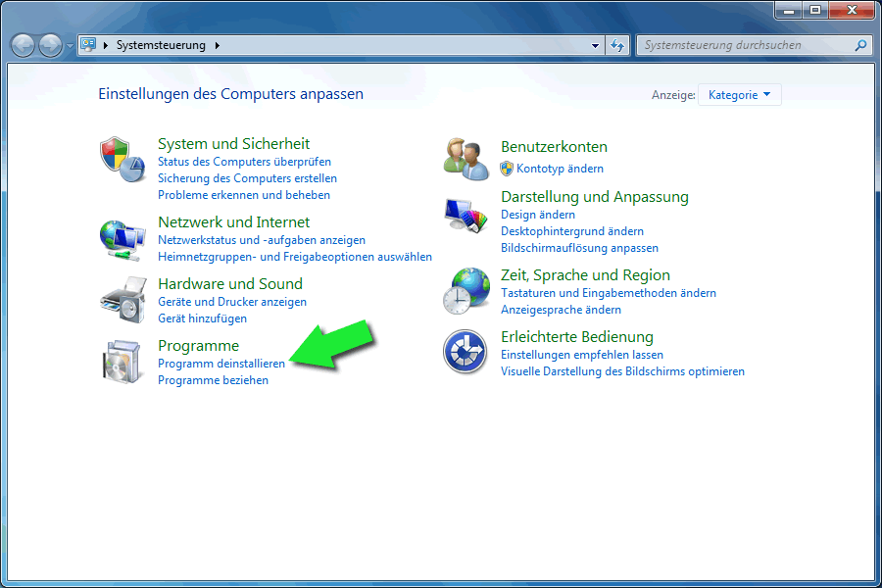Close the Systemsteuerung window

coord(852,10)
